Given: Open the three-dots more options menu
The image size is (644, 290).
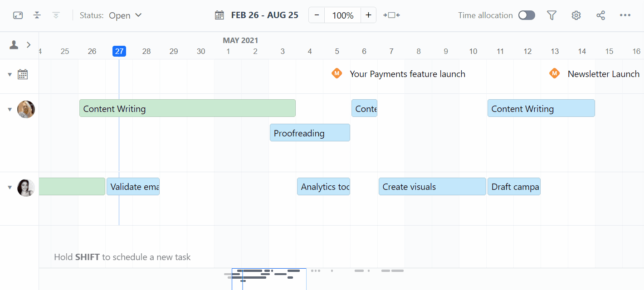Looking at the screenshot, I should point(625,15).
